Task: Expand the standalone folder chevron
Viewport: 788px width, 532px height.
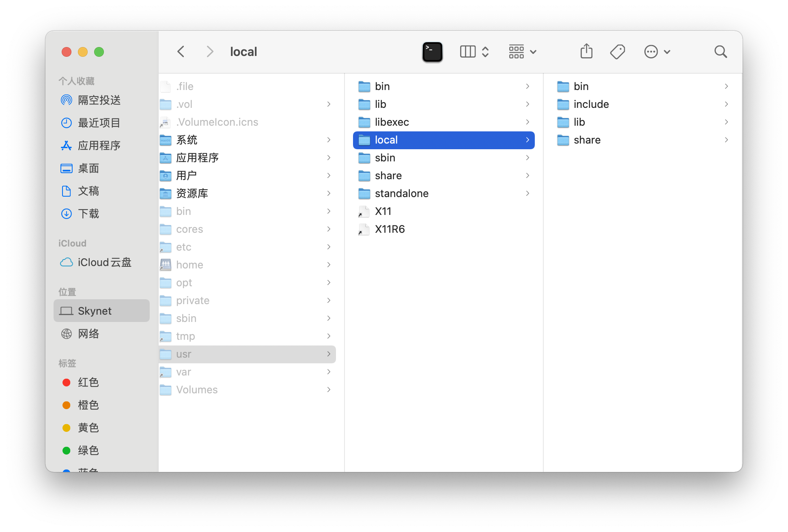Action: 527,193
